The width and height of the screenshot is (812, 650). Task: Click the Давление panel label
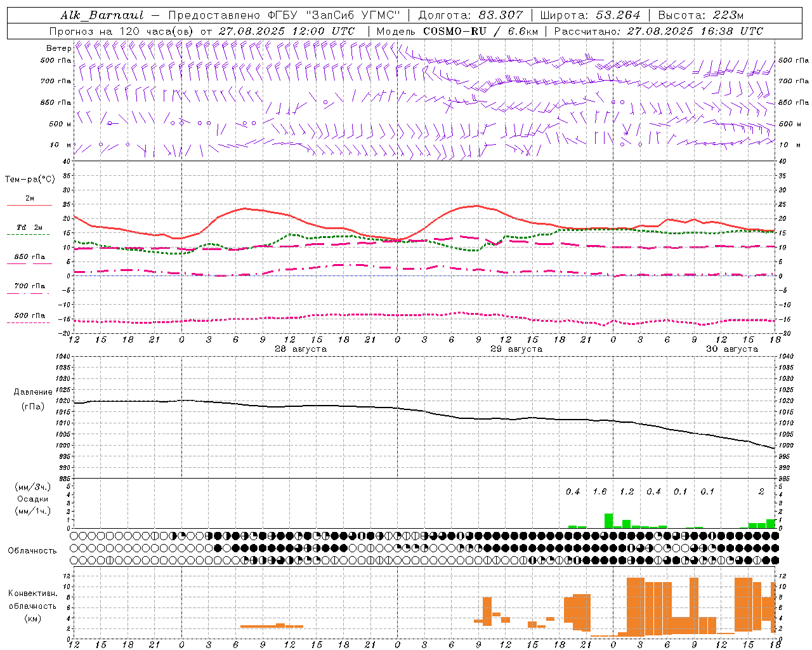coord(33,392)
